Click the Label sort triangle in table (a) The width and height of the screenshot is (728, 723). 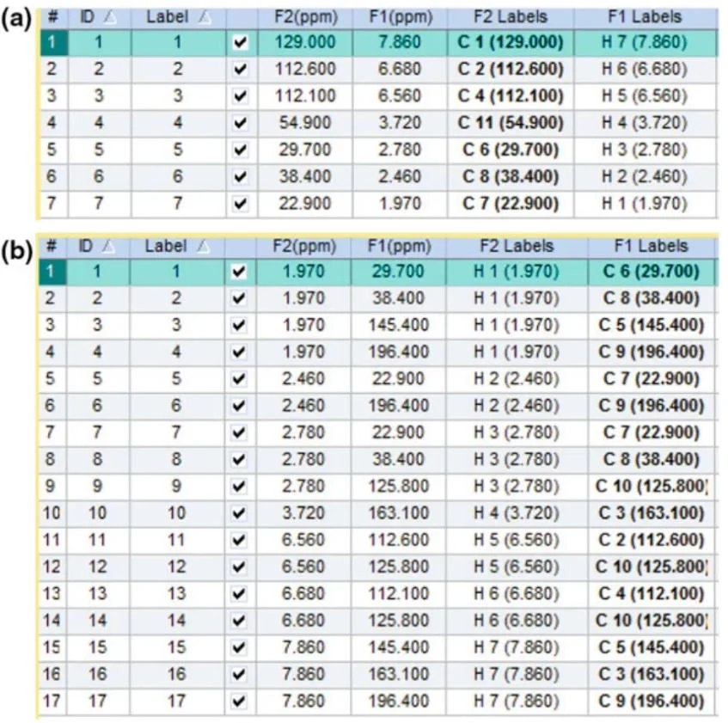pyautogui.click(x=205, y=17)
